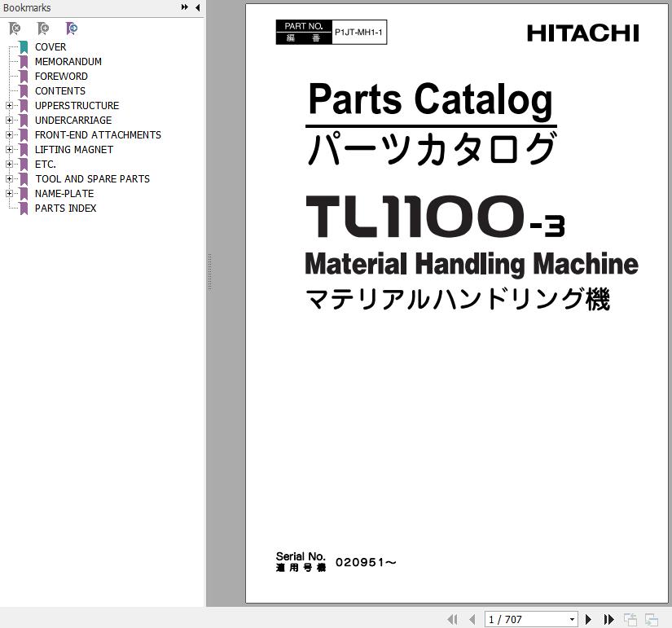Open the page number dropdown
The height and width of the screenshot is (628, 672).
(570, 619)
